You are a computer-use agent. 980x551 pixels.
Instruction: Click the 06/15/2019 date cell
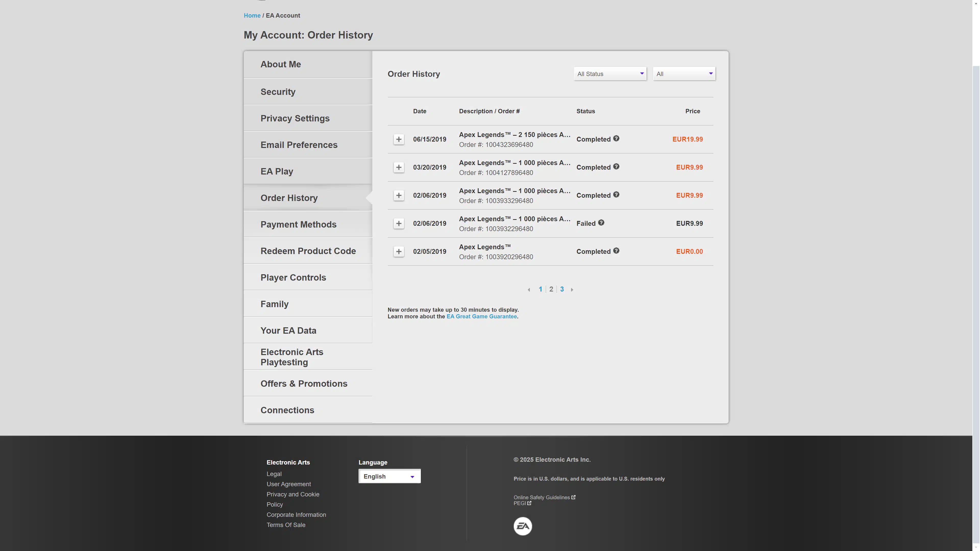tap(430, 139)
